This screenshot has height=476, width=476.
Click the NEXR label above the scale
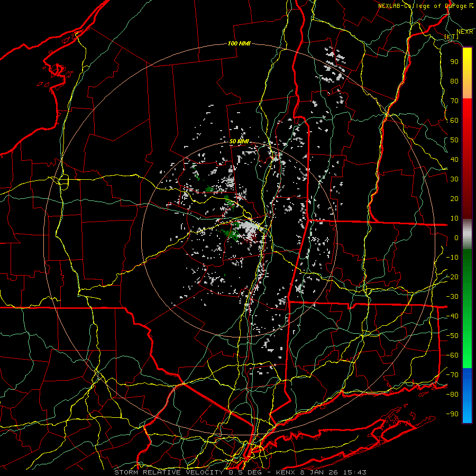tap(465, 32)
